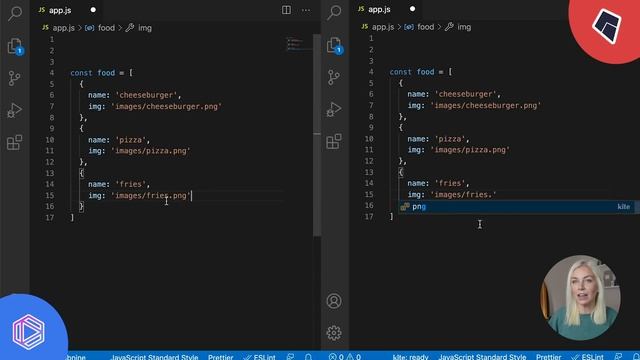
Task: Click 'Prettier' in the left status bar
Action: pos(220,357)
